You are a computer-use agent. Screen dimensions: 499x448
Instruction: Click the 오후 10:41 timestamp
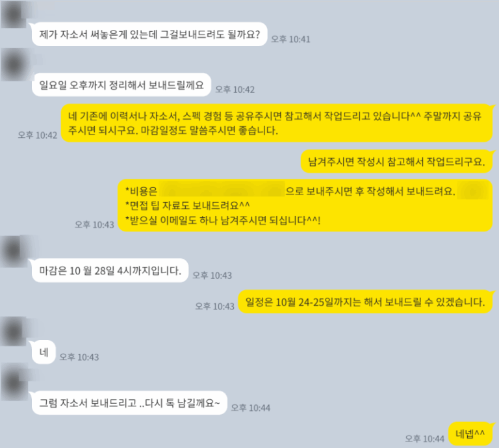(x=290, y=39)
